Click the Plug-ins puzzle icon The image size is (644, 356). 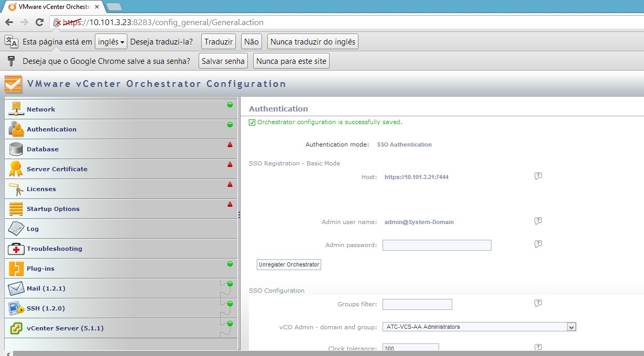16,269
